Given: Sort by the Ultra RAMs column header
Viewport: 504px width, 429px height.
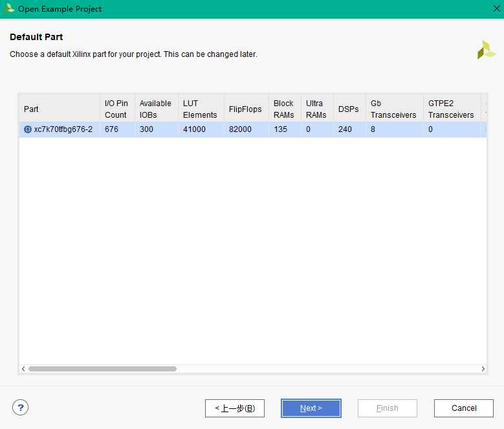Looking at the screenshot, I should coord(317,109).
